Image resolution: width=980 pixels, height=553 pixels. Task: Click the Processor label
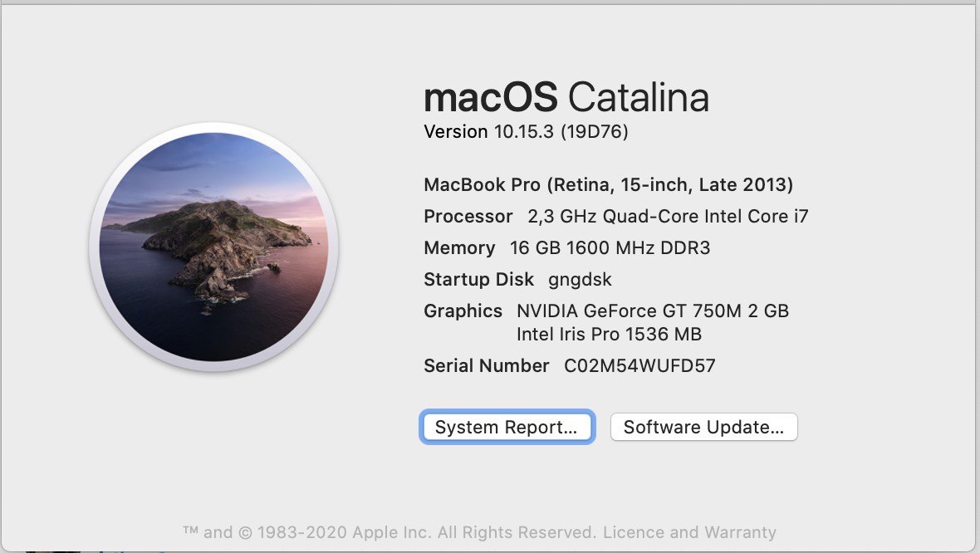[468, 216]
